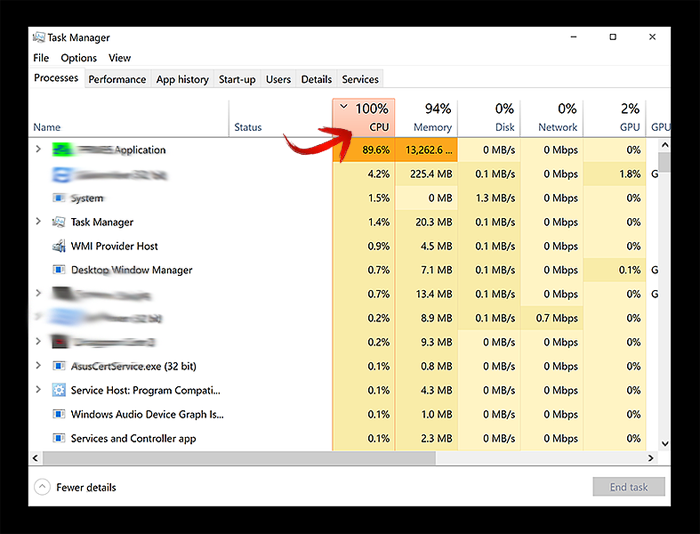Sort by the Disk column header
This screenshot has width=700, height=534.
coord(489,118)
